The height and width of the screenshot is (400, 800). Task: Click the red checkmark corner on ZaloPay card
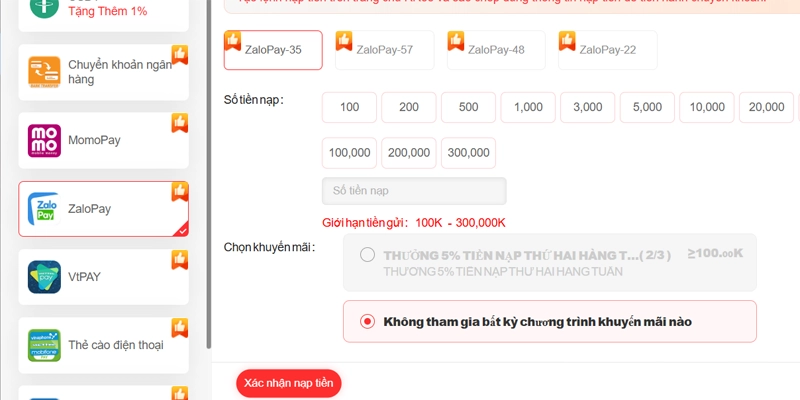coord(182,231)
